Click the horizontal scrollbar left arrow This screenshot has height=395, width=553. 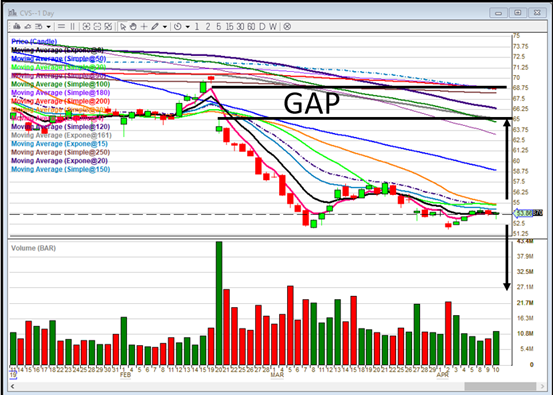(13, 387)
